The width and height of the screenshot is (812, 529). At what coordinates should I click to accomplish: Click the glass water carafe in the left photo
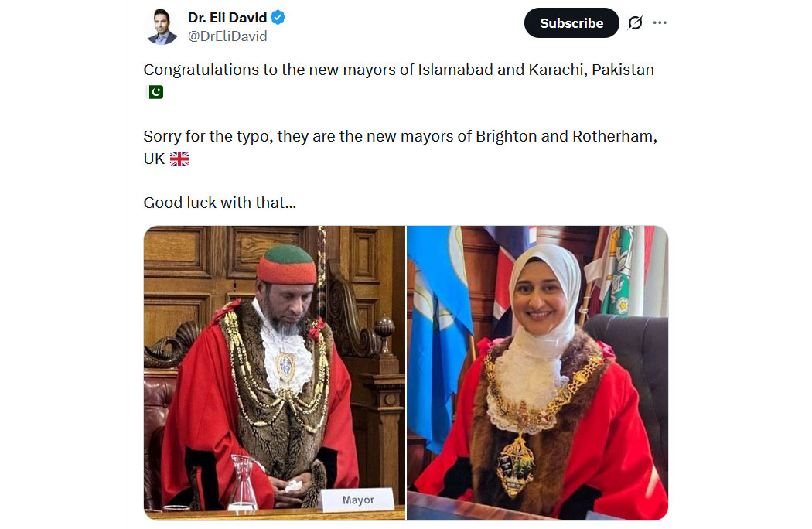(x=242, y=484)
